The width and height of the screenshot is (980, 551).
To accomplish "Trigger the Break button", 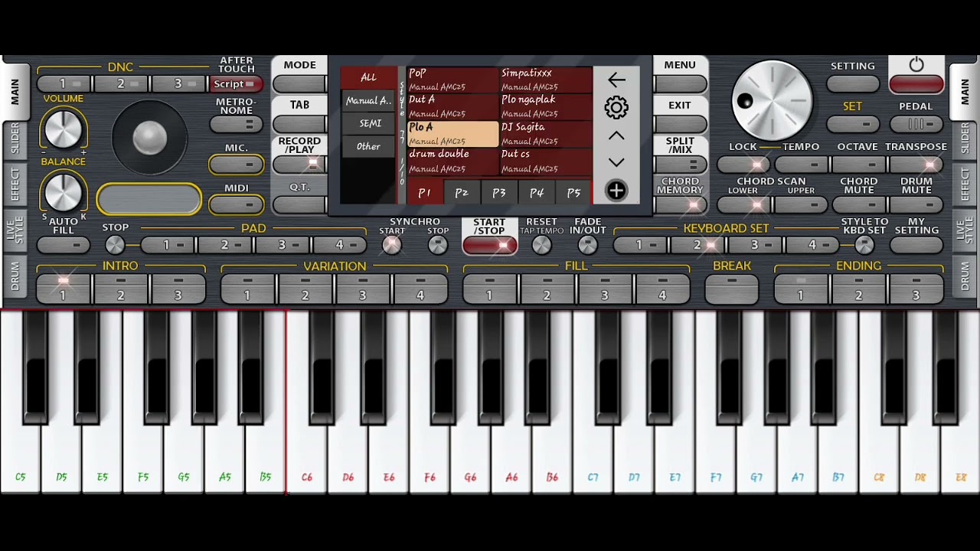I will pyautogui.click(x=732, y=289).
